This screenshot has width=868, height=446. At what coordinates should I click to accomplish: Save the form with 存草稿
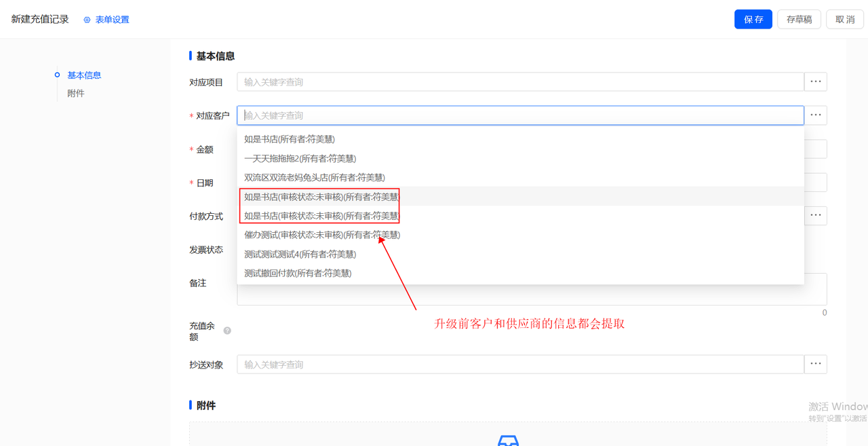799,19
